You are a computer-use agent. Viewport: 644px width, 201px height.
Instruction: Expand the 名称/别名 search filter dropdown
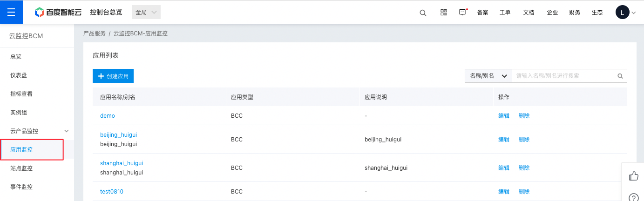488,76
